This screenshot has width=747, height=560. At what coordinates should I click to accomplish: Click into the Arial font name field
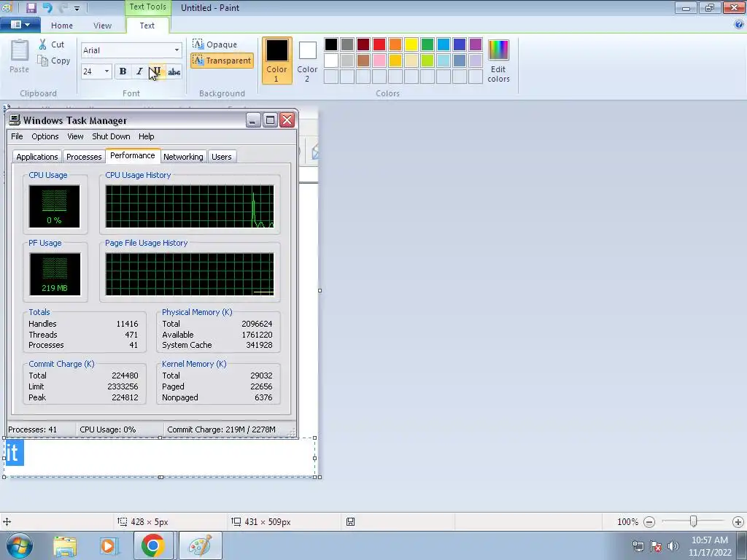coord(126,50)
